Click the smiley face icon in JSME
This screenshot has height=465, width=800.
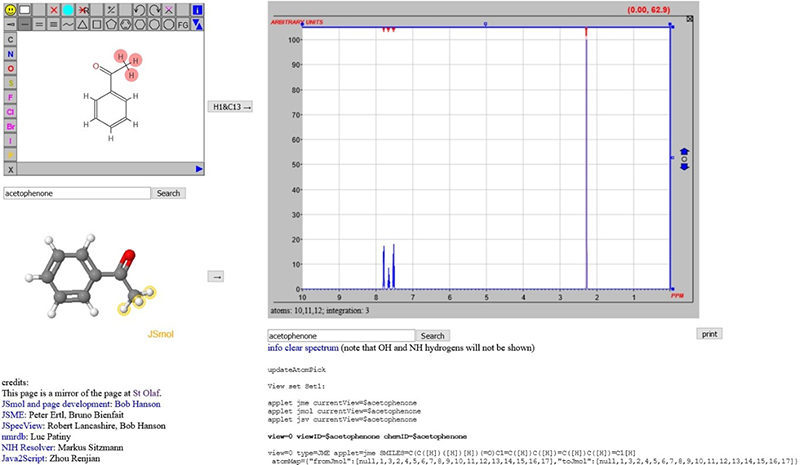pos(10,8)
